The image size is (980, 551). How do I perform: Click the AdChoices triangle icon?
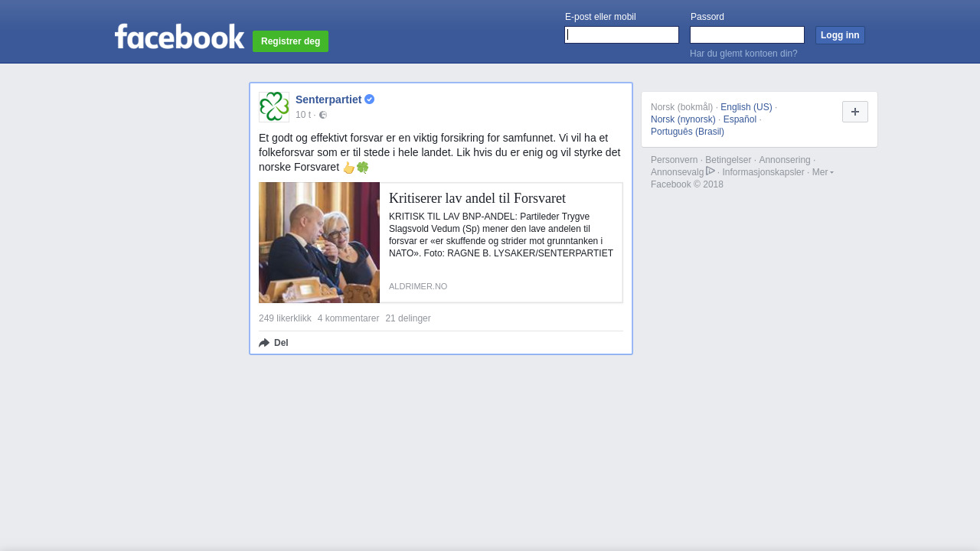pos(710,171)
